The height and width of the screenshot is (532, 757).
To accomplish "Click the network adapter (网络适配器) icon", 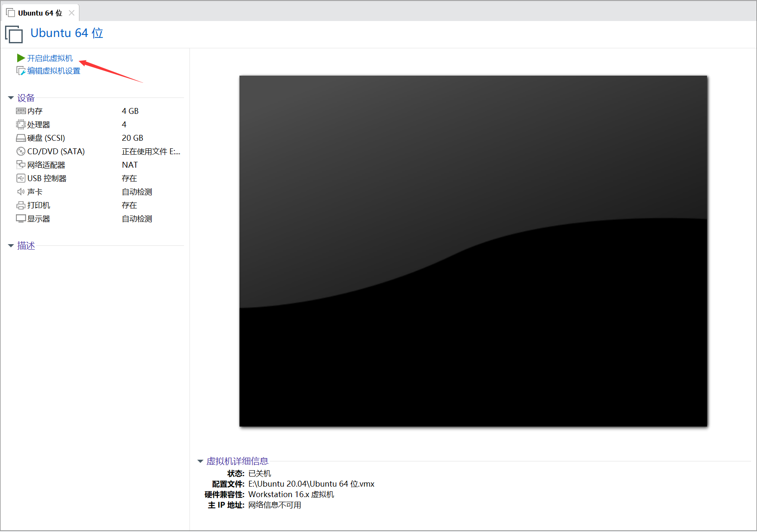I will pos(21,165).
